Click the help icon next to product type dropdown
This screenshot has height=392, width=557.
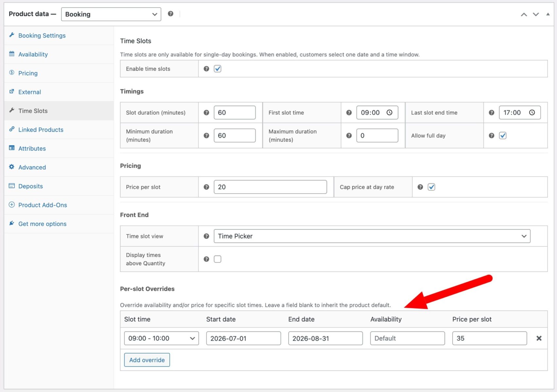170,14
